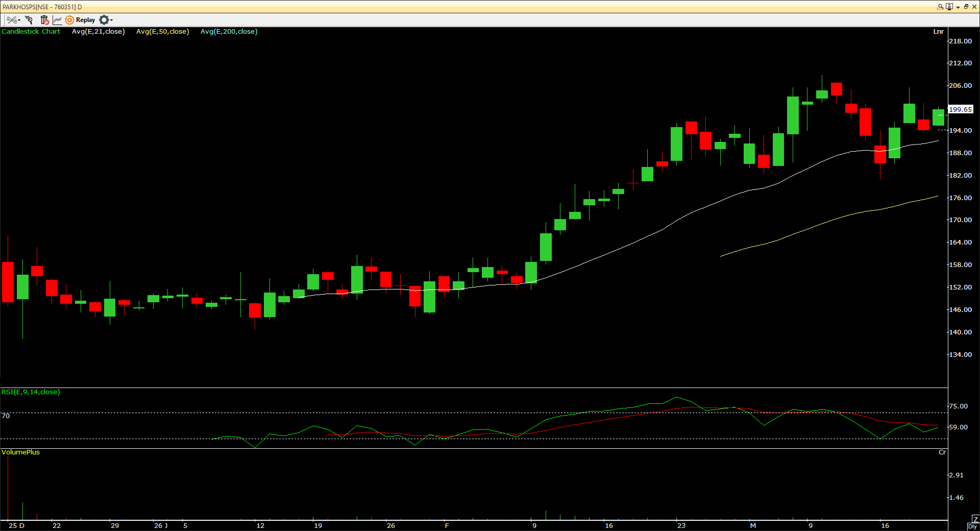This screenshot has height=531, width=980.
Task: Click the orange Replay circle icon
Action: point(70,20)
